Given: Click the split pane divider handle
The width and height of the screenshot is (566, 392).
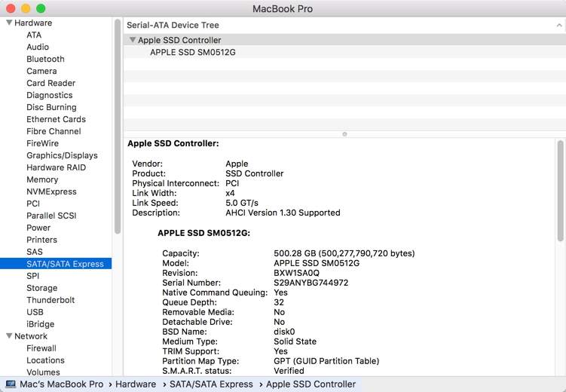Looking at the screenshot, I should pos(344,134).
